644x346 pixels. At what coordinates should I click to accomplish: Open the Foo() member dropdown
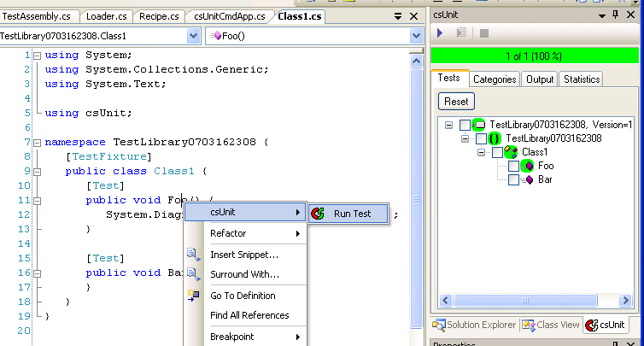(x=416, y=36)
